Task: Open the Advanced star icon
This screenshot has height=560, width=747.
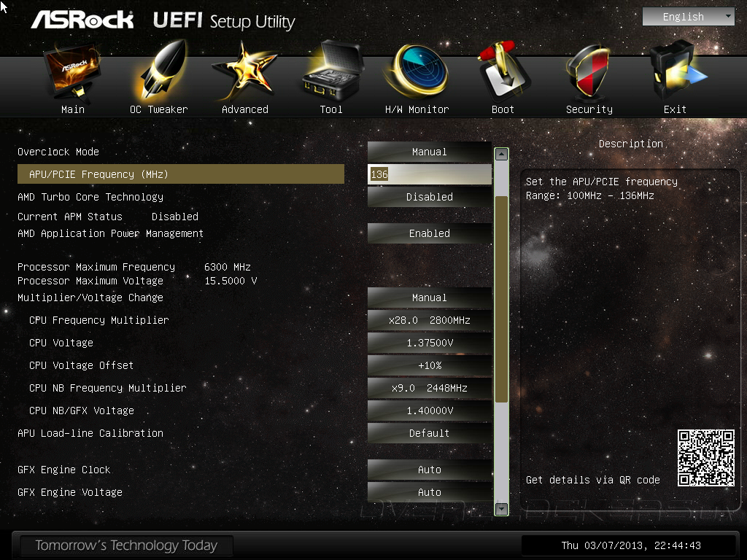Action: pyautogui.click(x=245, y=71)
